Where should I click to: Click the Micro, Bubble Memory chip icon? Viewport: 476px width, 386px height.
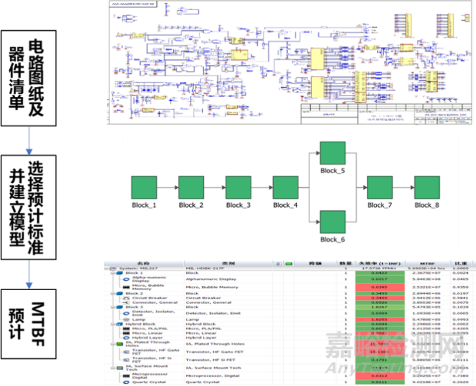[x=126, y=287]
